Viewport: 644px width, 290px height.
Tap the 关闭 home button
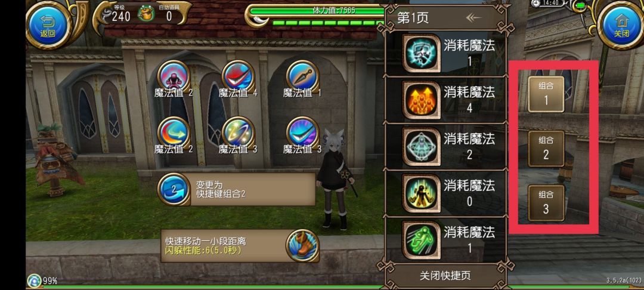tap(621, 24)
